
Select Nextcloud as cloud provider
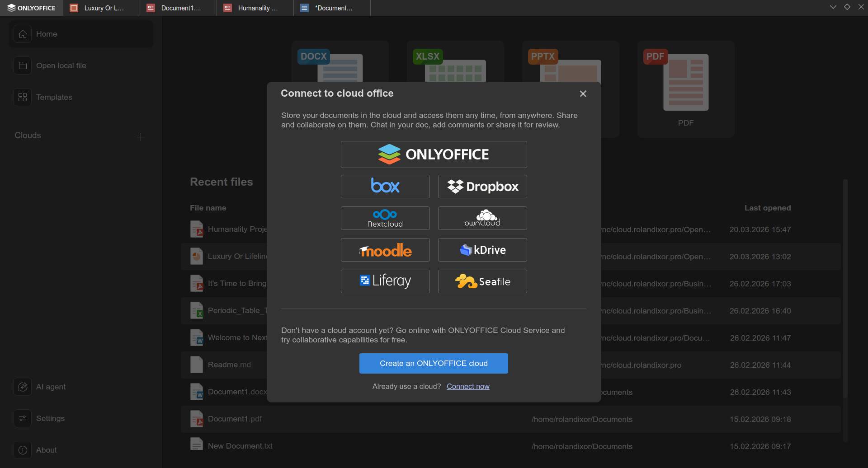(385, 218)
